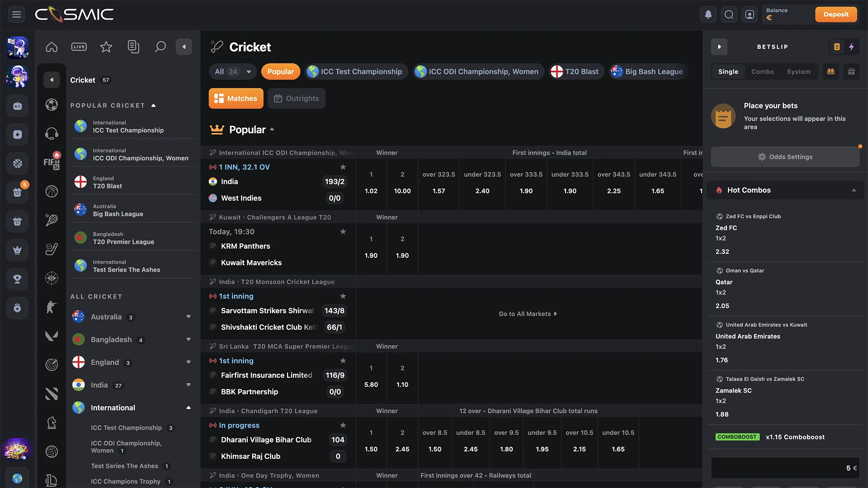Open the betslip book icon
The height and width of the screenshot is (488, 868).
click(x=830, y=71)
